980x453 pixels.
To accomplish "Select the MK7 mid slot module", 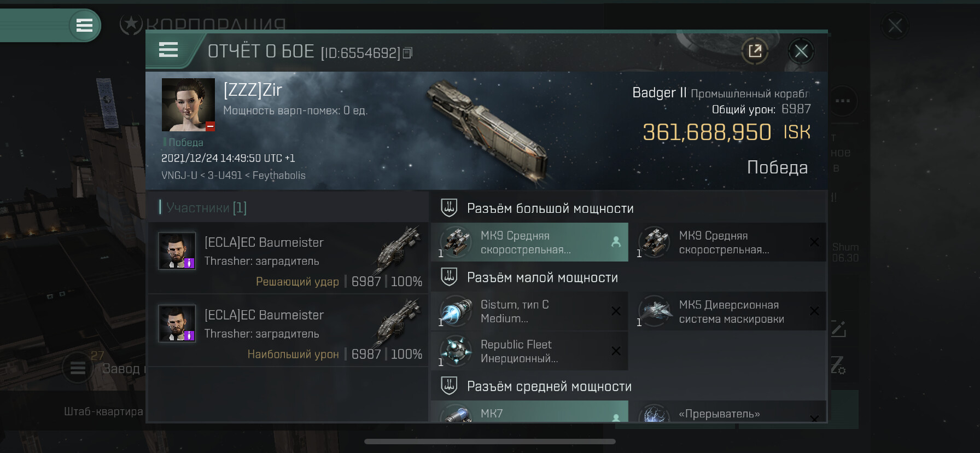I will [529, 411].
